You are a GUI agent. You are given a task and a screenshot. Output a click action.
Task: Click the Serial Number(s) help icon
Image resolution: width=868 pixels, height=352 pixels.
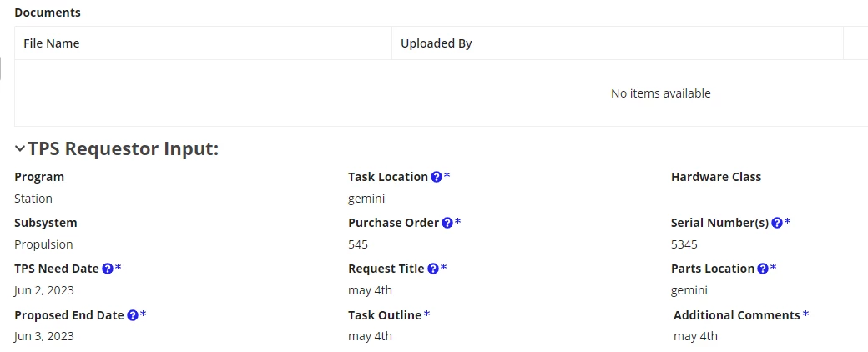click(x=777, y=223)
